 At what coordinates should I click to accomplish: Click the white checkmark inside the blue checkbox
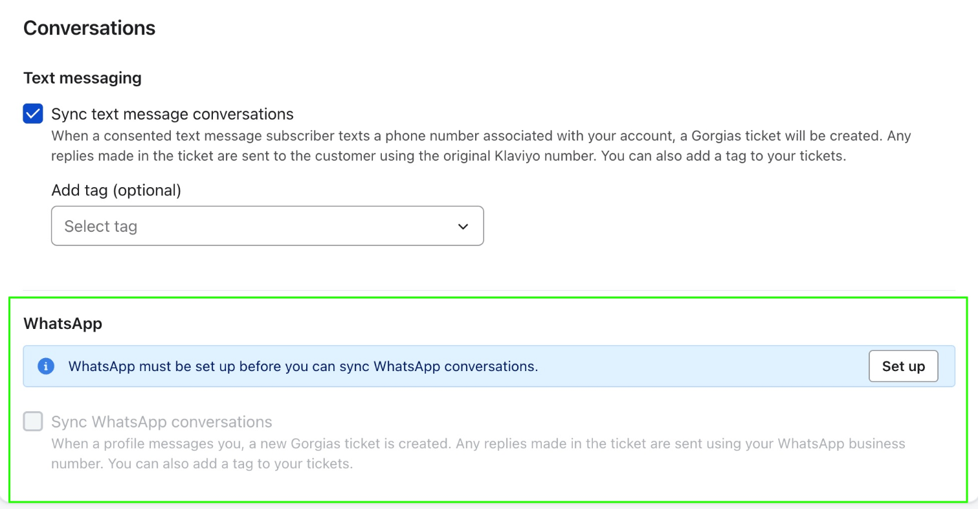pos(33,114)
